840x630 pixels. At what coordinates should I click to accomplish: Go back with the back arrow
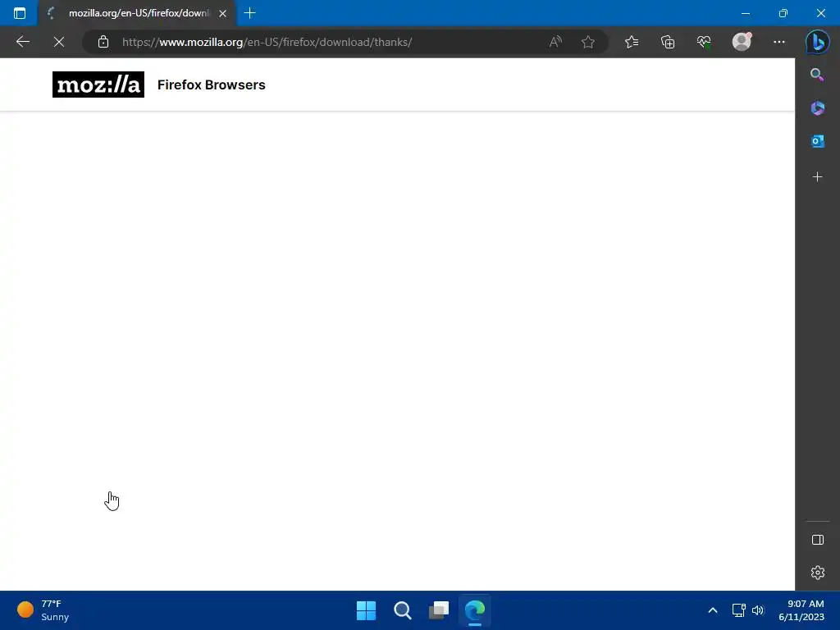click(22, 42)
